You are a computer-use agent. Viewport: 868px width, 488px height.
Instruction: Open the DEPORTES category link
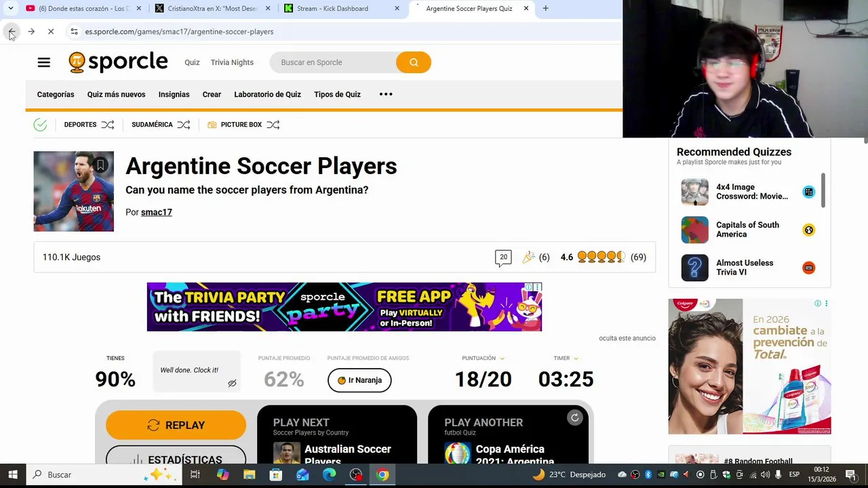(x=80, y=125)
